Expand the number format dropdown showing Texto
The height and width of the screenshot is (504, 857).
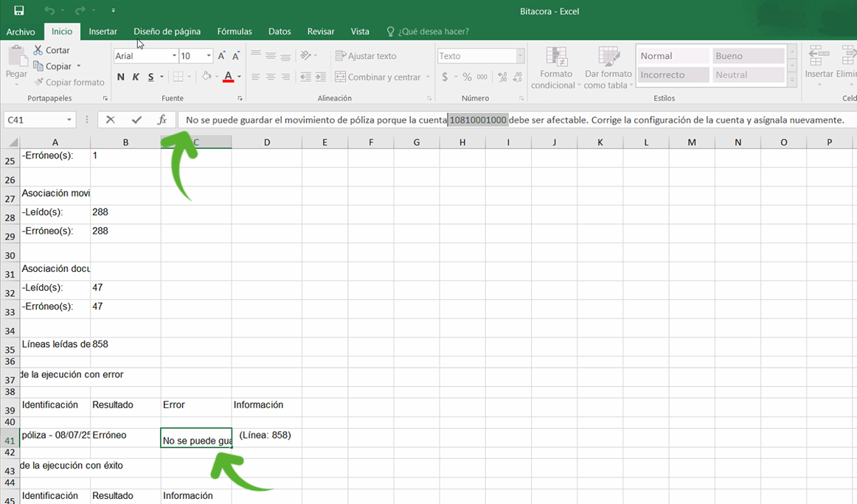[520, 56]
